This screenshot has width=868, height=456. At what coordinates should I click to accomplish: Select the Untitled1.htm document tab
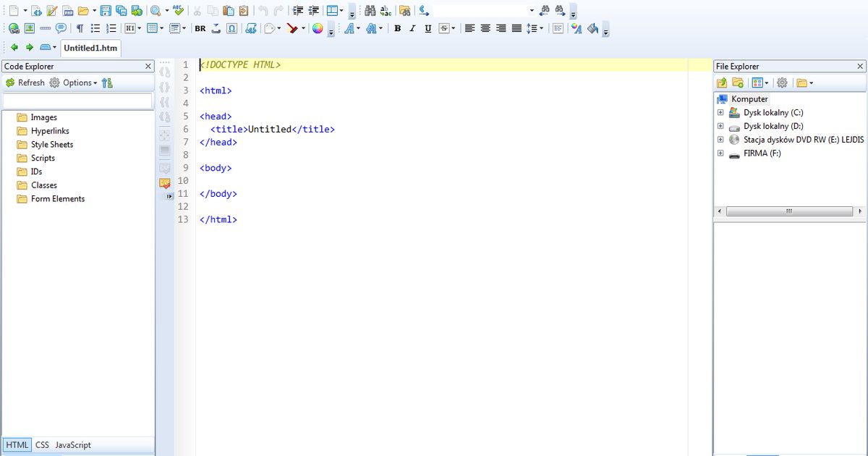click(x=90, y=48)
